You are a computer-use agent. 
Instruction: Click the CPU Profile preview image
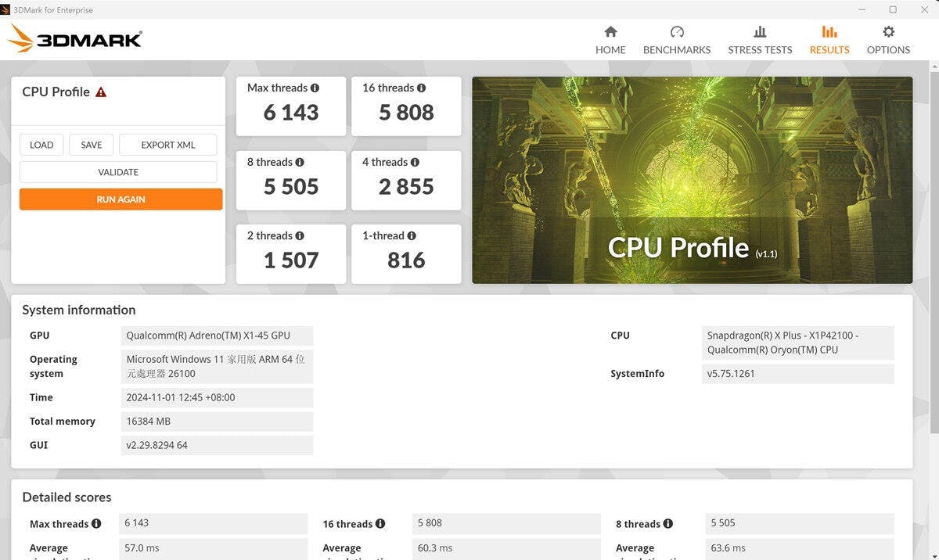point(693,180)
